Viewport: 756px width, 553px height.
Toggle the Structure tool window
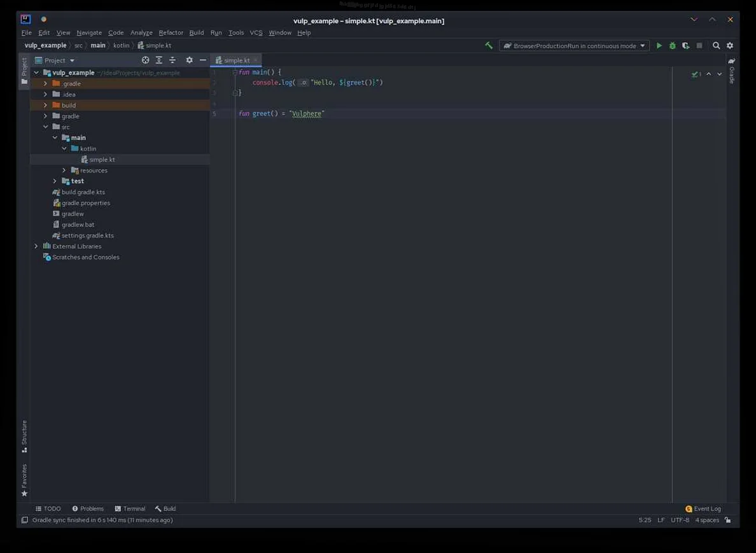pyautogui.click(x=24, y=436)
